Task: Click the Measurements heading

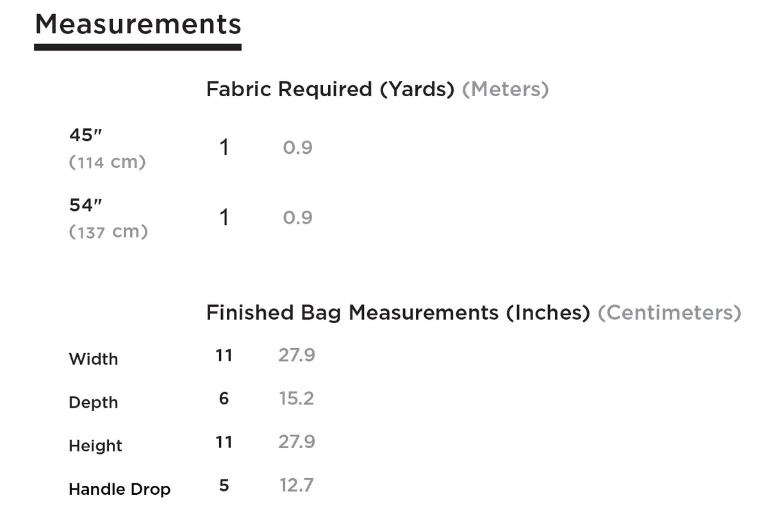Action: click(138, 25)
